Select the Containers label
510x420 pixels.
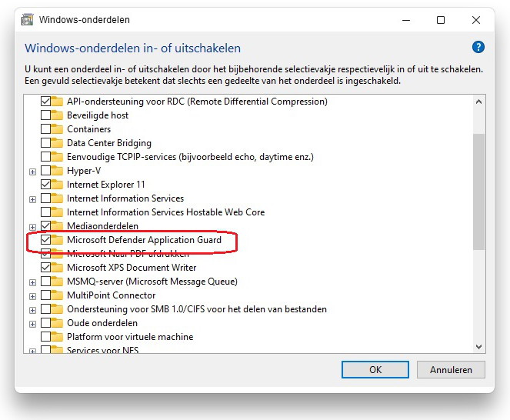tap(88, 128)
